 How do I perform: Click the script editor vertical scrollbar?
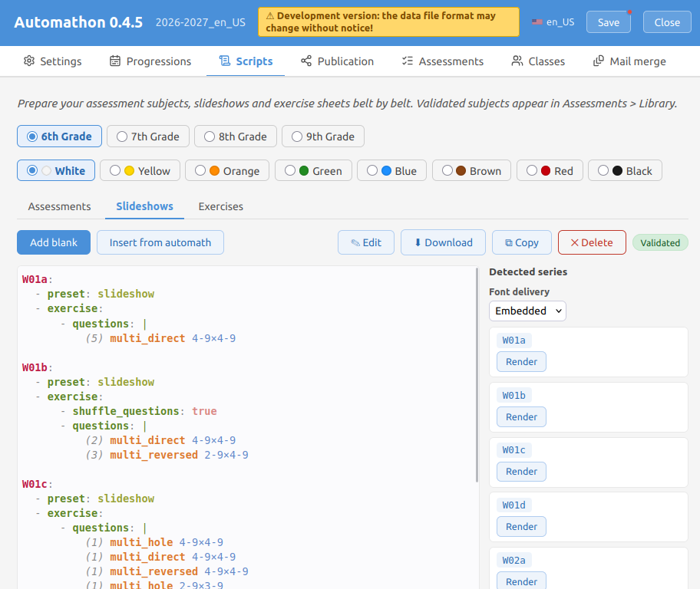click(477, 375)
